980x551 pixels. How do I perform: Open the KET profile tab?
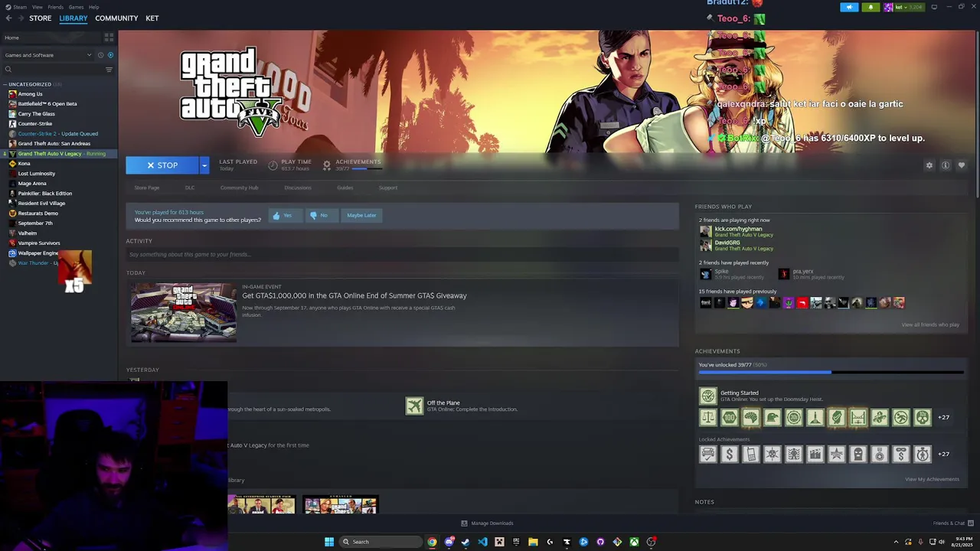tap(152, 18)
